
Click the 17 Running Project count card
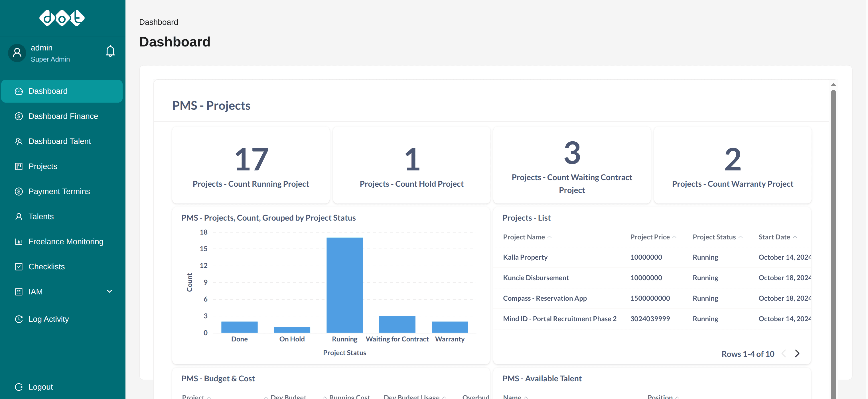tap(251, 165)
